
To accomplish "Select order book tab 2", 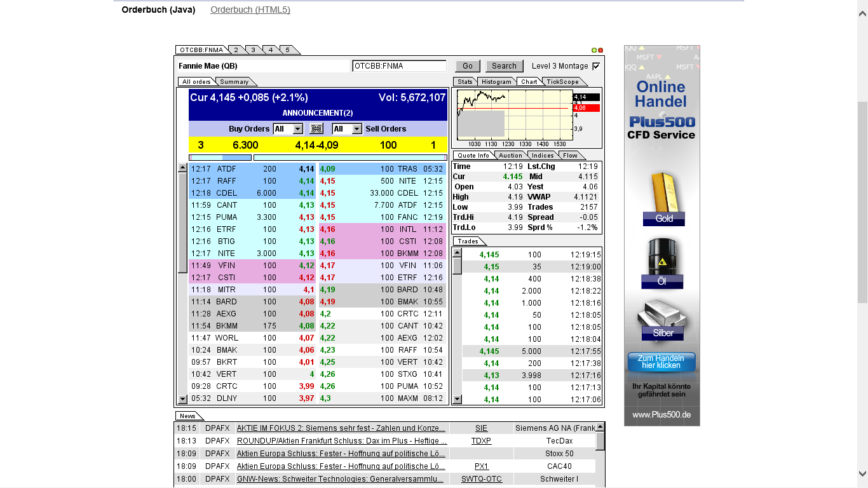I will [x=236, y=49].
